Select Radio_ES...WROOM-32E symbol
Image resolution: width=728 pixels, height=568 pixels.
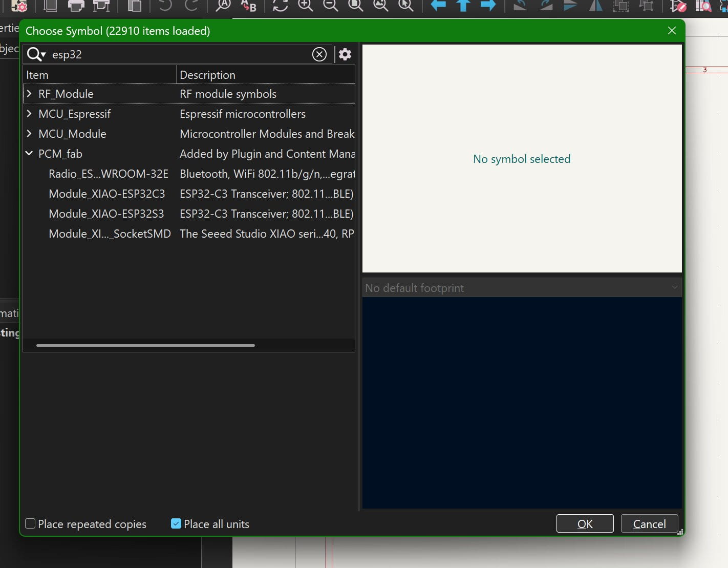[109, 174]
